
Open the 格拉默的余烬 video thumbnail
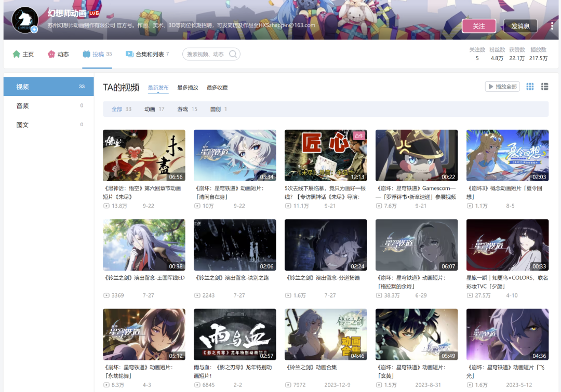(417, 245)
